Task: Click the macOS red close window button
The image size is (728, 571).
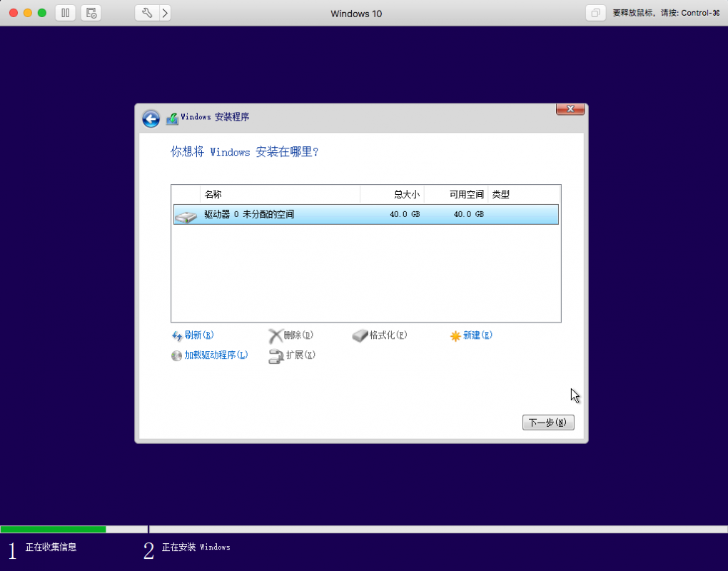Action: 14,13
